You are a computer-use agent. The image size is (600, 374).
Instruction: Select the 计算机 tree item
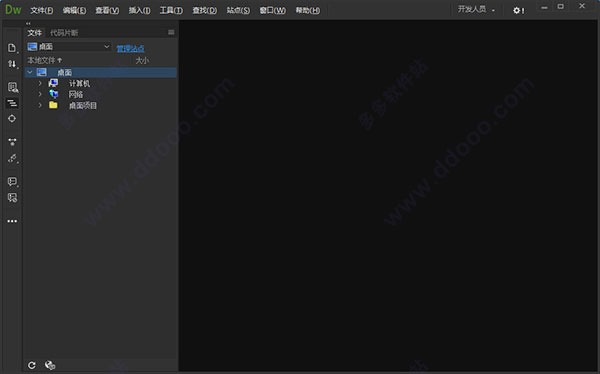pos(79,83)
